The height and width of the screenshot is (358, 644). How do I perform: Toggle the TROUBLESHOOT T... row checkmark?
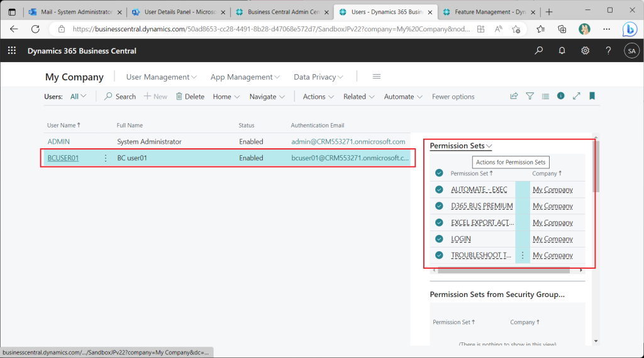tap(439, 255)
